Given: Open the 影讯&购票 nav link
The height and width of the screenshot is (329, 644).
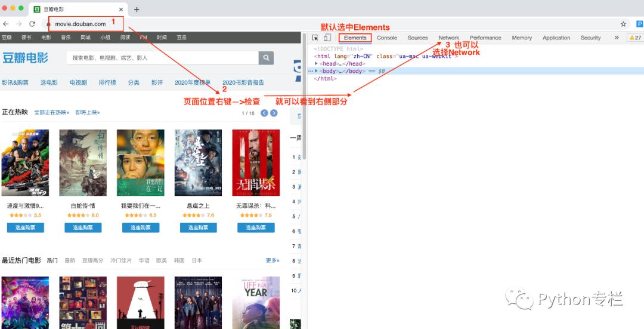Looking at the screenshot, I should (x=15, y=82).
